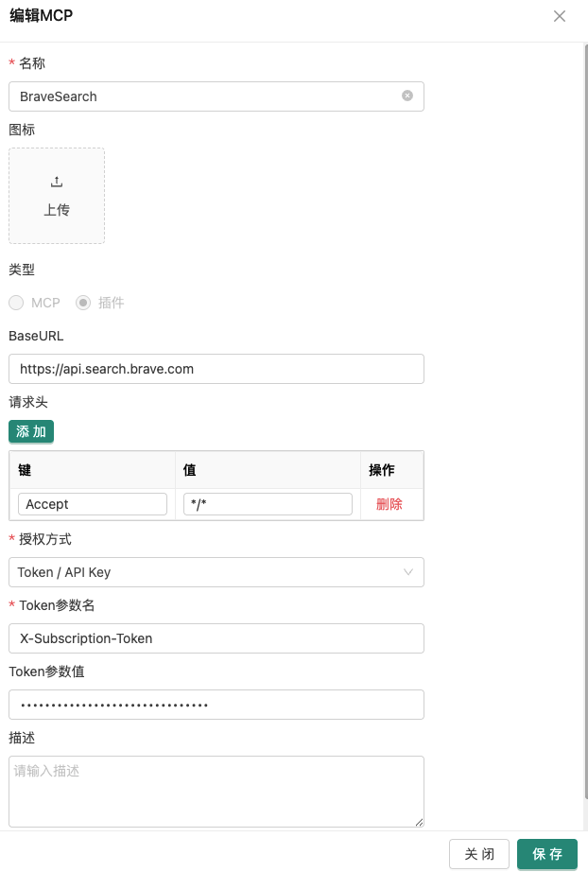Edit the Accept header key field
Image resolution: width=588 pixels, height=872 pixels.
(93, 504)
